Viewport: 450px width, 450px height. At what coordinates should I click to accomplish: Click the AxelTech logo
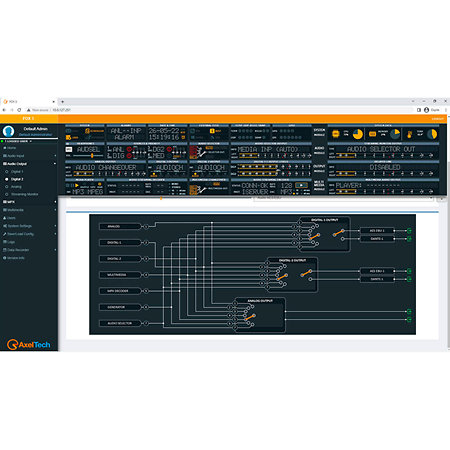29,344
